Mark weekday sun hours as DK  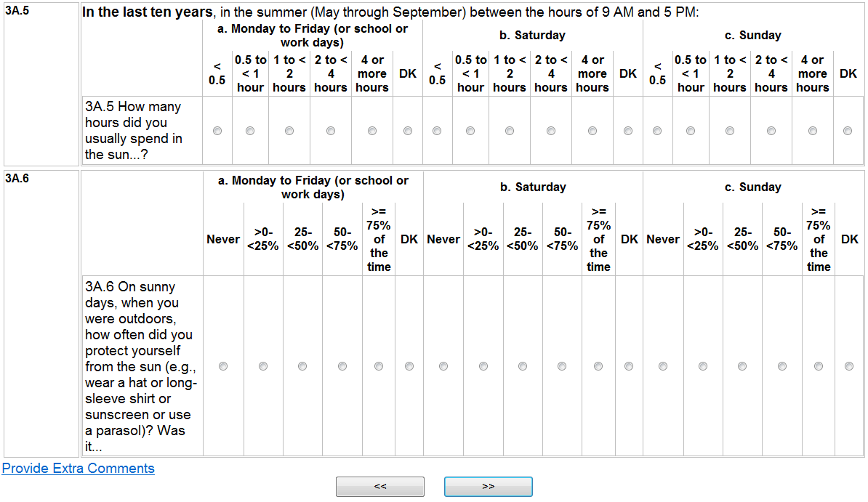tap(408, 131)
